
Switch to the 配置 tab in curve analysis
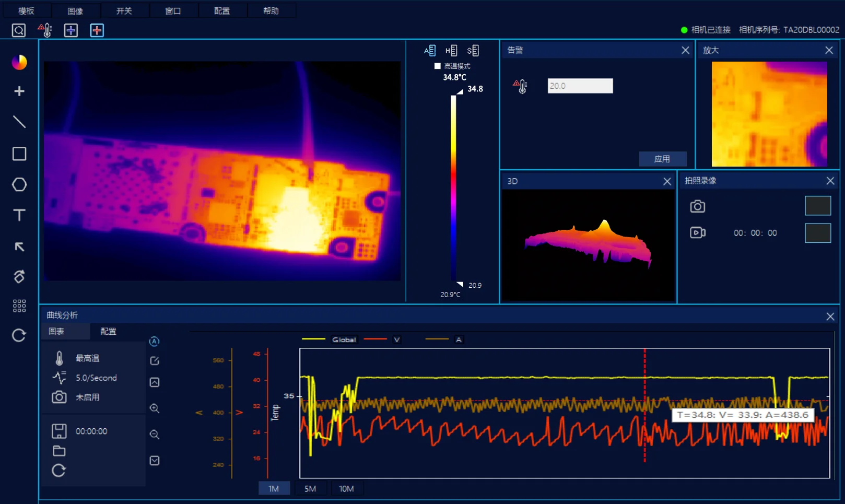point(108,331)
